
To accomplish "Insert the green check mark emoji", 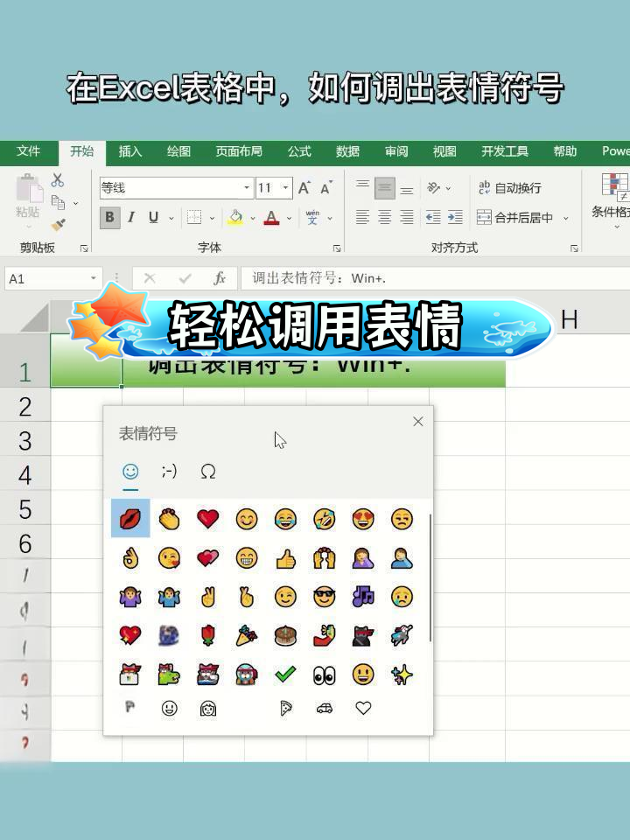I will 285,675.
